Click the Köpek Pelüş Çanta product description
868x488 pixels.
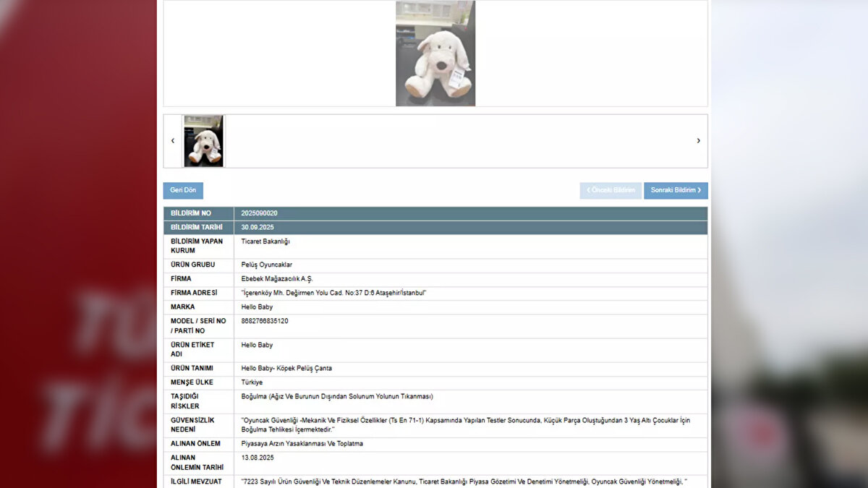pyautogui.click(x=286, y=368)
